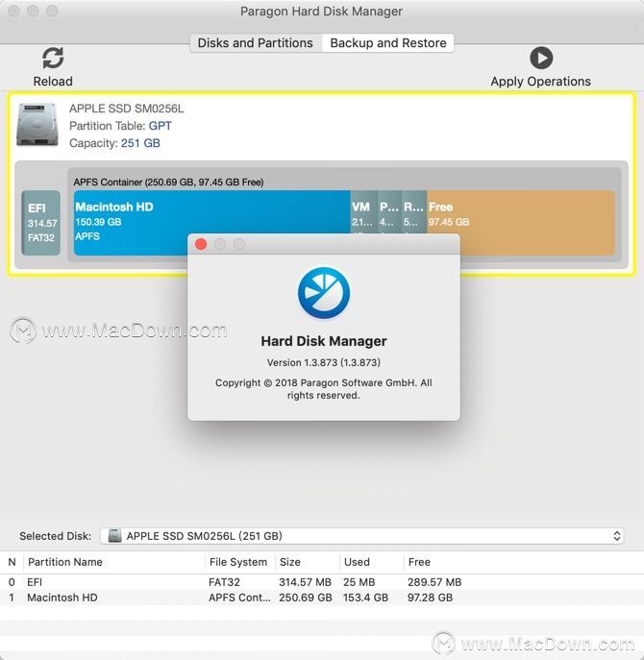Click the 314.57 MB size cell
644x660 pixels.
(x=305, y=582)
